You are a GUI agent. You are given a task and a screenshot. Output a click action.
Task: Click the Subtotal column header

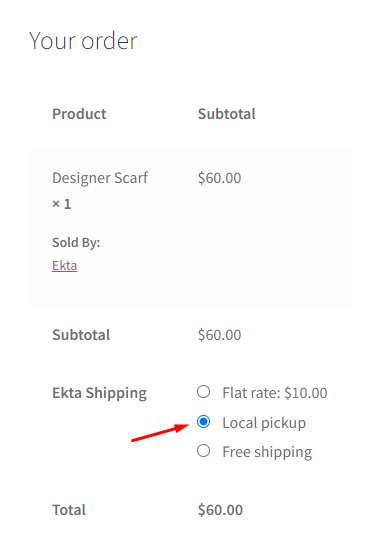227,114
